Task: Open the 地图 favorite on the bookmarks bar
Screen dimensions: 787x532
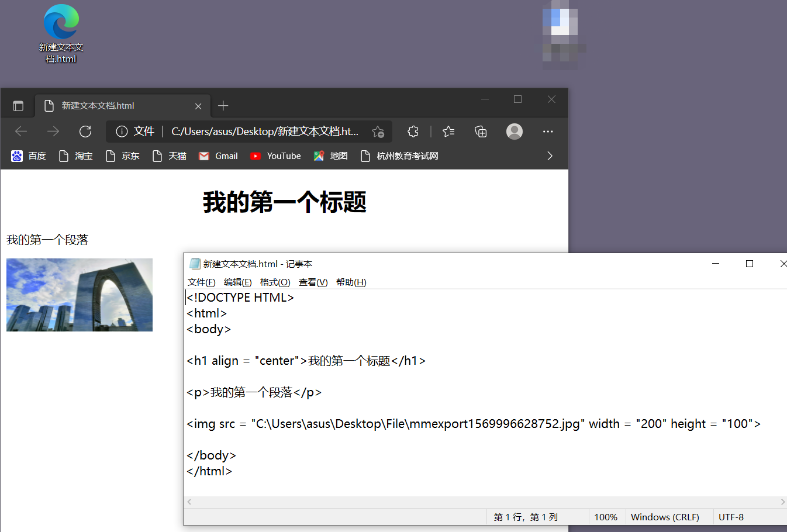Action: (330, 156)
